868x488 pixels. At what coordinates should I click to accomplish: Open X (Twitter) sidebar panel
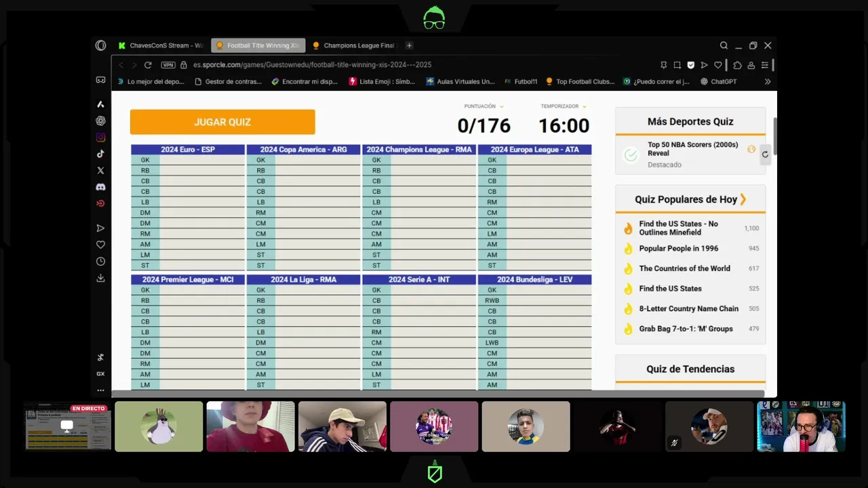coord(100,171)
